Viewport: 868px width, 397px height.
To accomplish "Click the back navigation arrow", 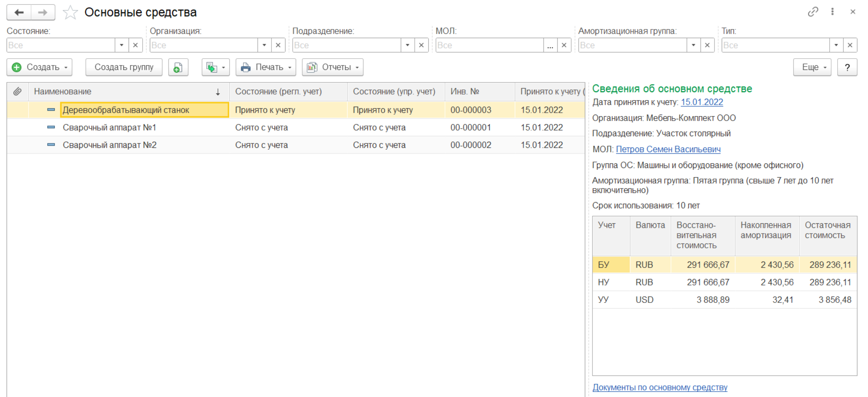I will (19, 13).
